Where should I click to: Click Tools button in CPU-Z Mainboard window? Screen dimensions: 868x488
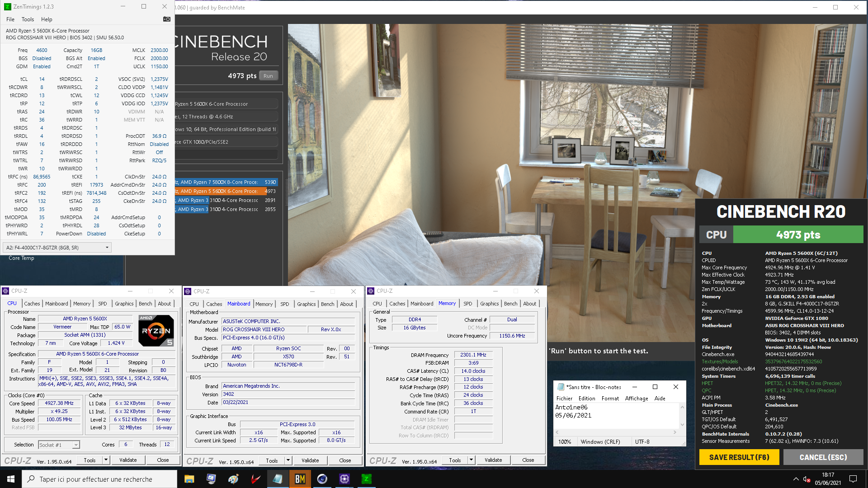272,460
